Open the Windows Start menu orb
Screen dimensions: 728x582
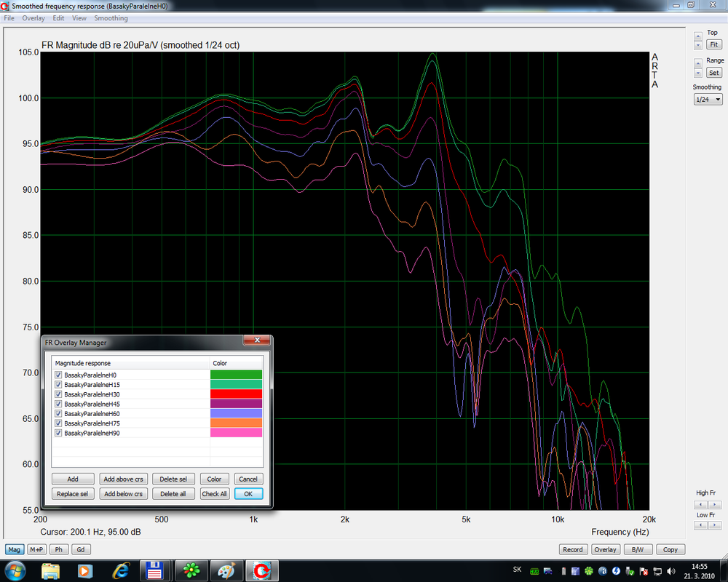pos(15,571)
